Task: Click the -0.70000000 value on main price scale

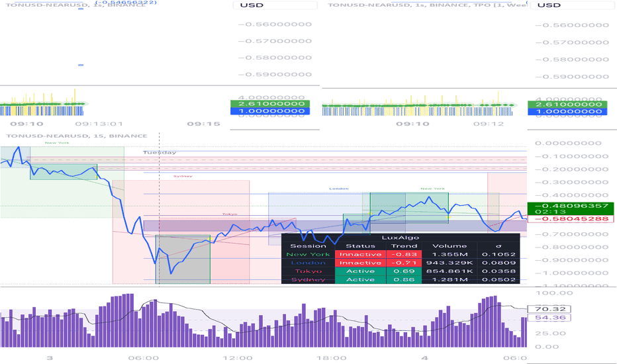Action: [x=572, y=234]
